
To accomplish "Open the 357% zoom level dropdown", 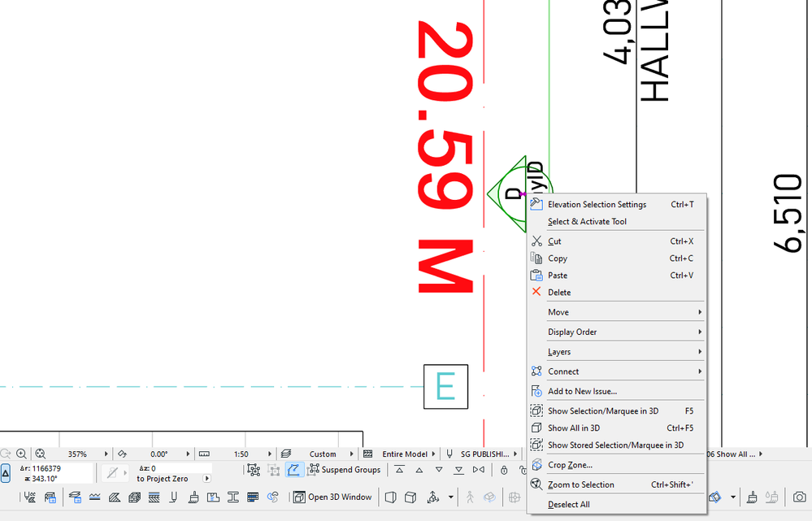I will 106,454.
